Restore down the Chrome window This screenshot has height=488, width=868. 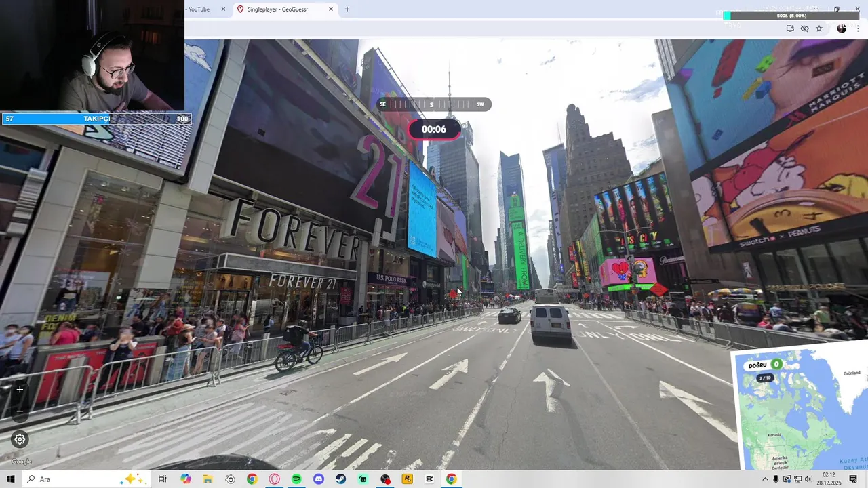(837, 9)
